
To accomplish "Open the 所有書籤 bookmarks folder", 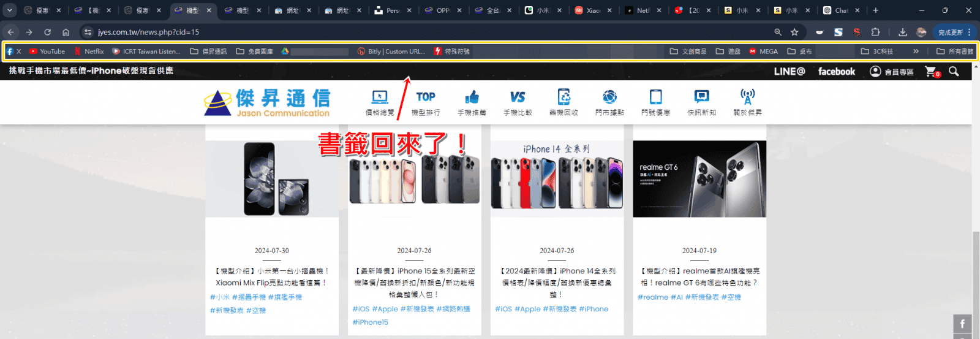I will 954,51.
